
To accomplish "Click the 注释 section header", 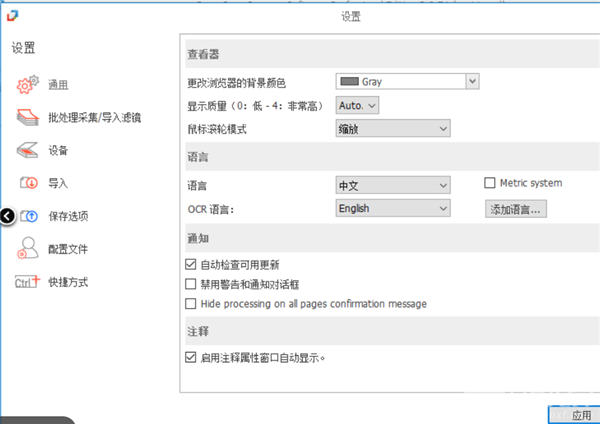I will (x=393, y=331).
